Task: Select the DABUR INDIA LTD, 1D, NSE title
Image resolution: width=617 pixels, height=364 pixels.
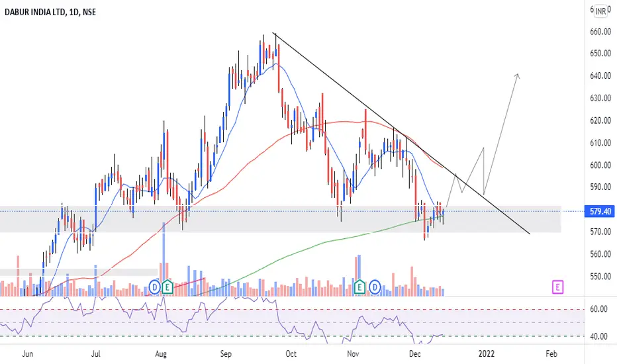Action: coord(50,12)
